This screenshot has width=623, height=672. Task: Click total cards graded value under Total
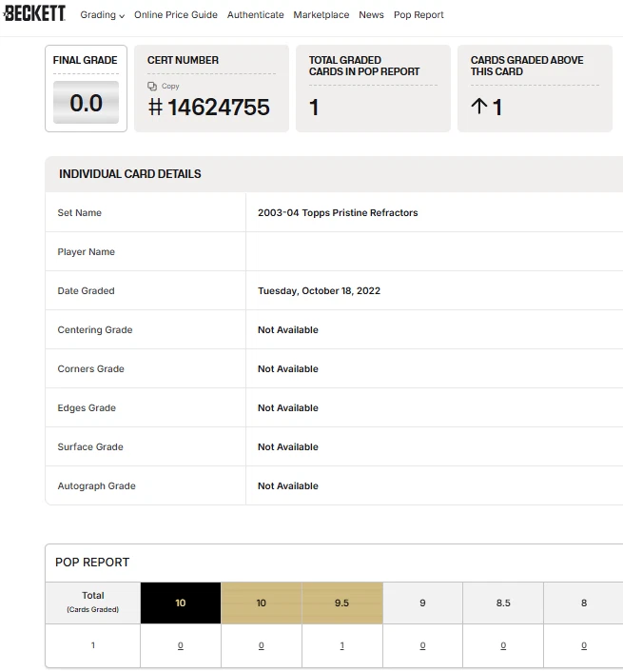pyautogui.click(x=93, y=645)
